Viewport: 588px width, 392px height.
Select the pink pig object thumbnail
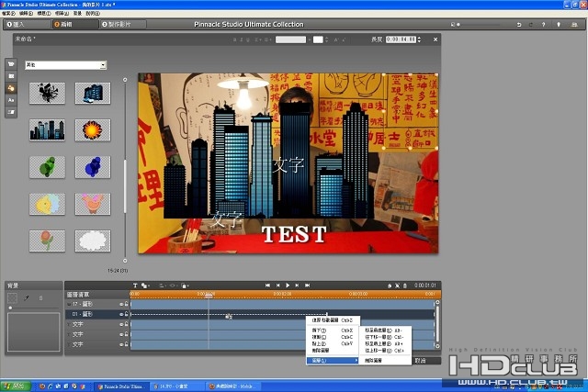coord(93,204)
